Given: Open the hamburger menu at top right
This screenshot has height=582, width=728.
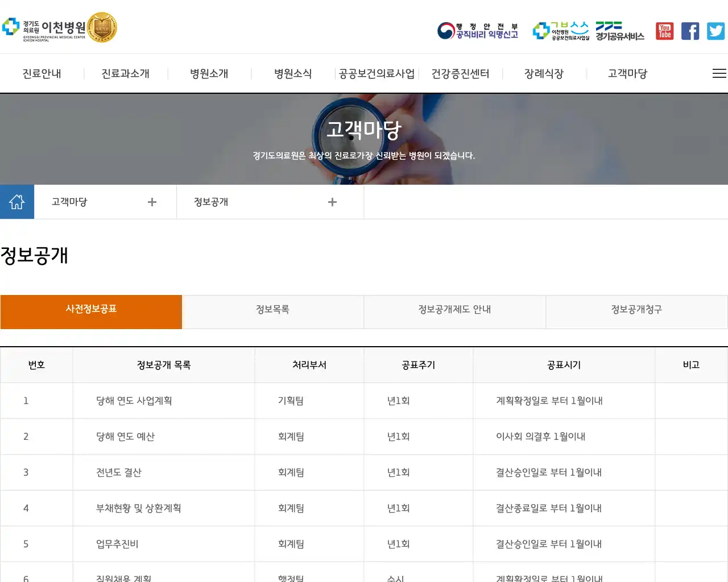Looking at the screenshot, I should point(719,73).
